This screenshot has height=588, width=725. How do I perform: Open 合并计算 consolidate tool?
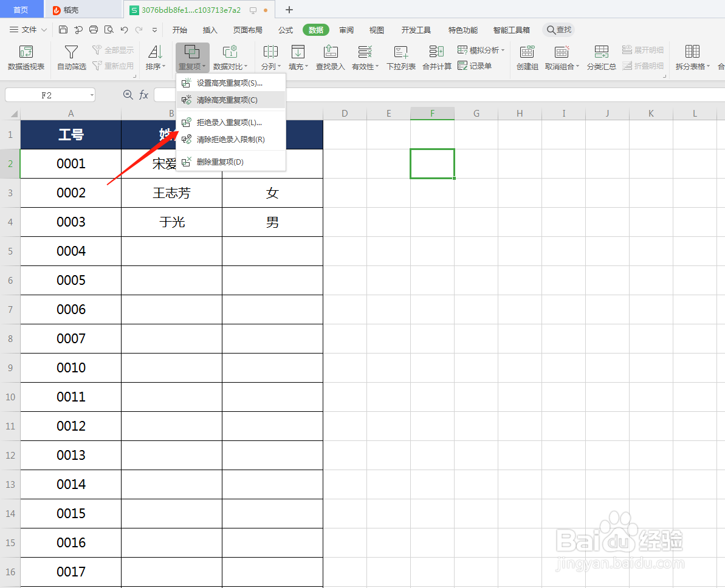click(437, 58)
